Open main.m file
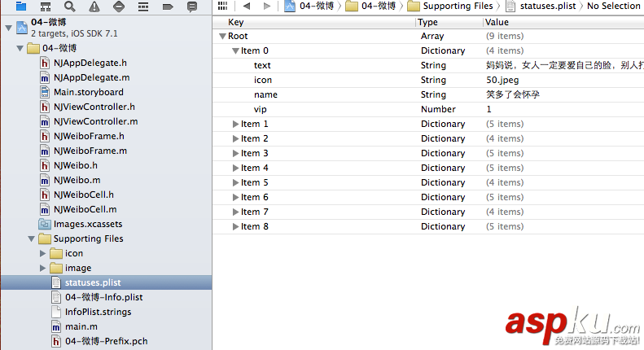The width and height of the screenshot is (644, 350). coord(81,326)
